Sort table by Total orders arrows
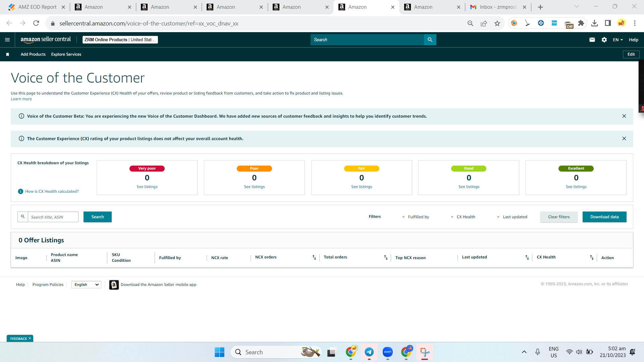644x362 pixels. (386, 257)
